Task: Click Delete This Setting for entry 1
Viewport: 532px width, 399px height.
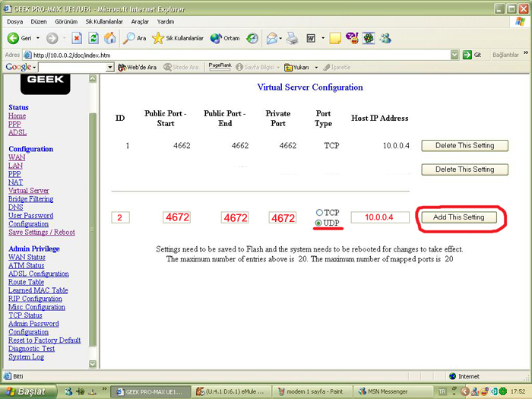Action: pyautogui.click(x=464, y=146)
